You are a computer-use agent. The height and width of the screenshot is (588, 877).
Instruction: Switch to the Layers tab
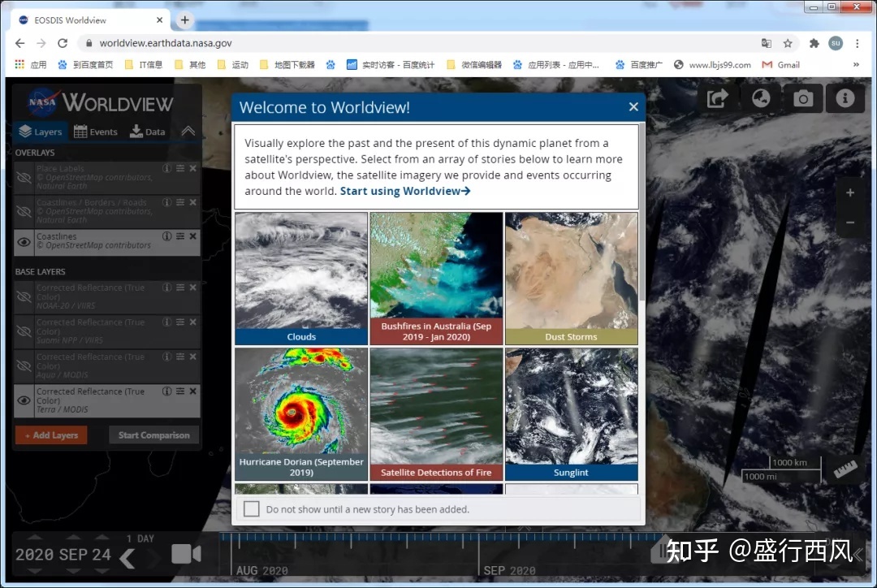41,132
